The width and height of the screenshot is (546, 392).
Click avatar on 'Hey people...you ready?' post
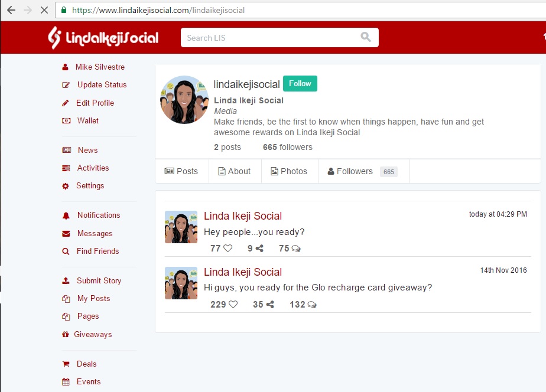click(x=181, y=227)
